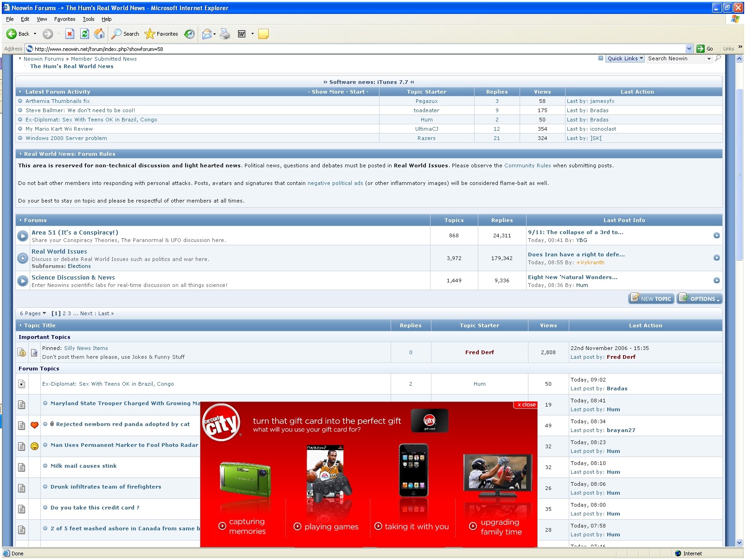Click the Print toolbar icon
Viewport: 746px width, 560px height.
[x=225, y=34]
